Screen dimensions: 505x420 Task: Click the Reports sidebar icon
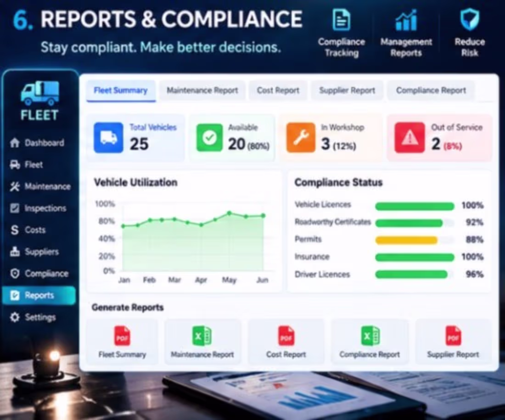(x=15, y=295)
